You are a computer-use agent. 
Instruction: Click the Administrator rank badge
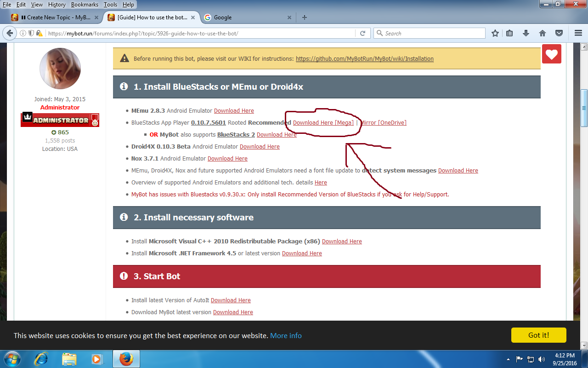click(60, 120)
